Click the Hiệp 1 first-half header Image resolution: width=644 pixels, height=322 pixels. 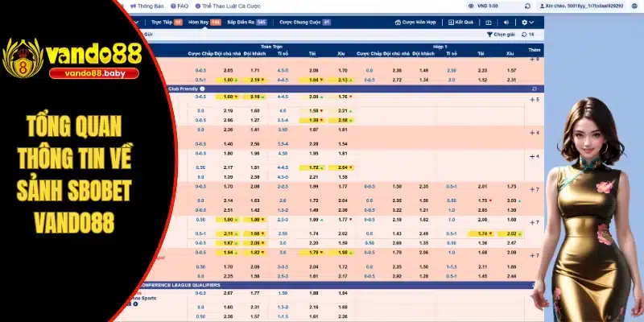[439, 47]
